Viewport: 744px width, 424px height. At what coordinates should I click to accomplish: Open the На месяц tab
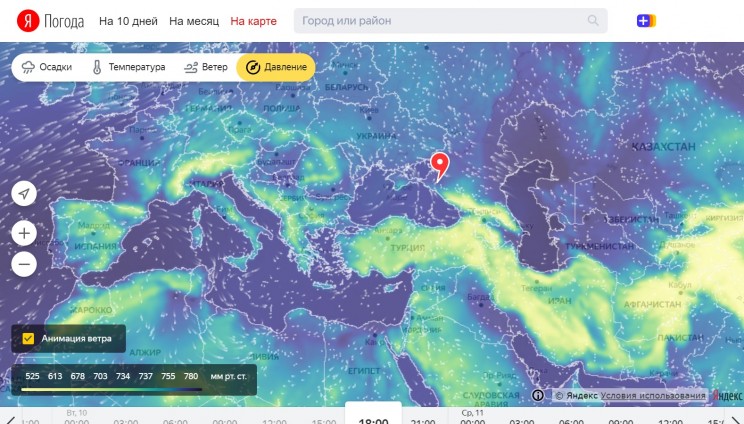pos(194,21)
